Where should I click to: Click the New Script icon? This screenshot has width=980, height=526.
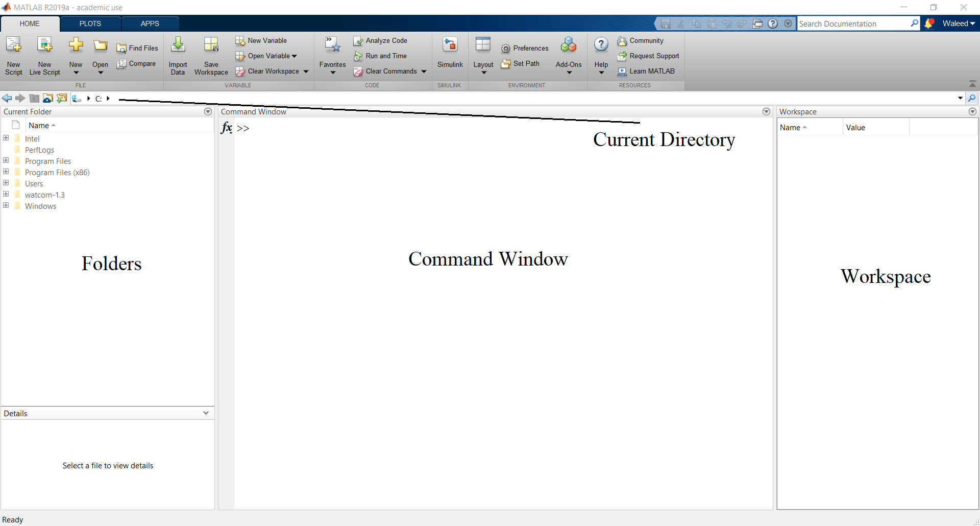pos(14,46)
